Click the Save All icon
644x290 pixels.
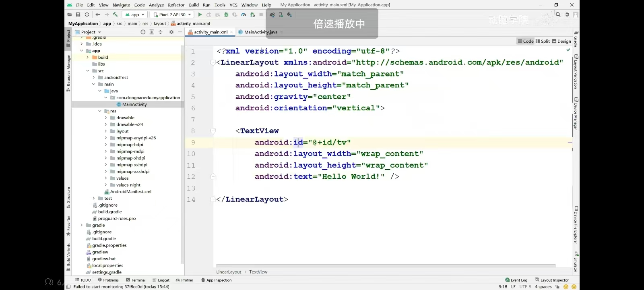point(78,14)
